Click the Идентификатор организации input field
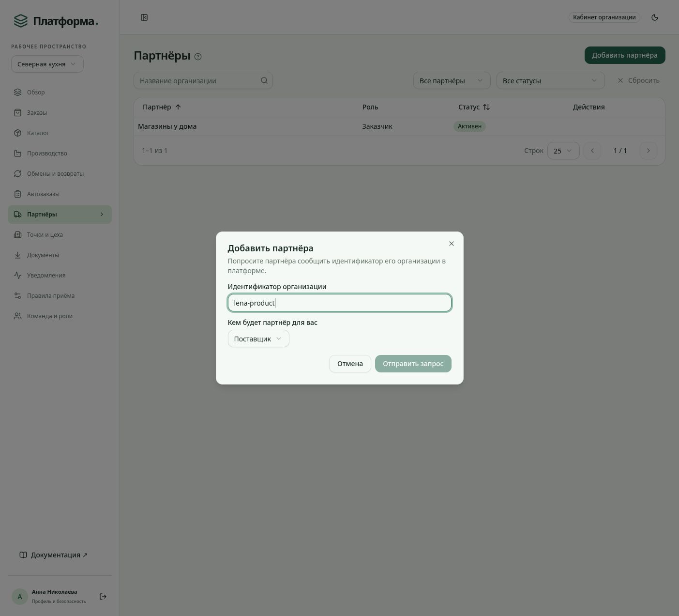Viewport: 679px width, 616px height. coord(340,303)
